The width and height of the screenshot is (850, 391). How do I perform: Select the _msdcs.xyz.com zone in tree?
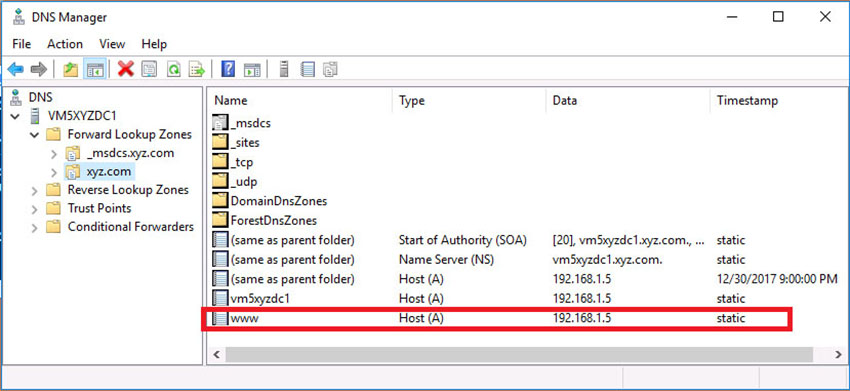click(x=130, y=153)
